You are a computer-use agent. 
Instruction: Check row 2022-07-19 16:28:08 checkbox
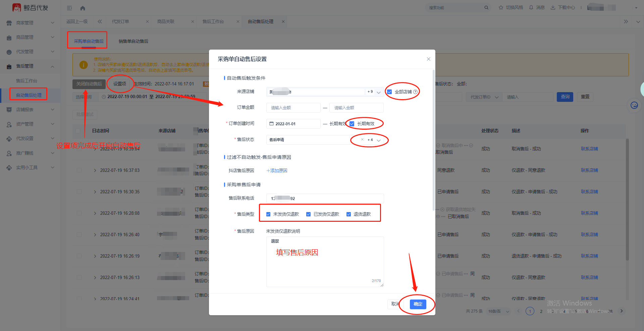pos(79,213)
